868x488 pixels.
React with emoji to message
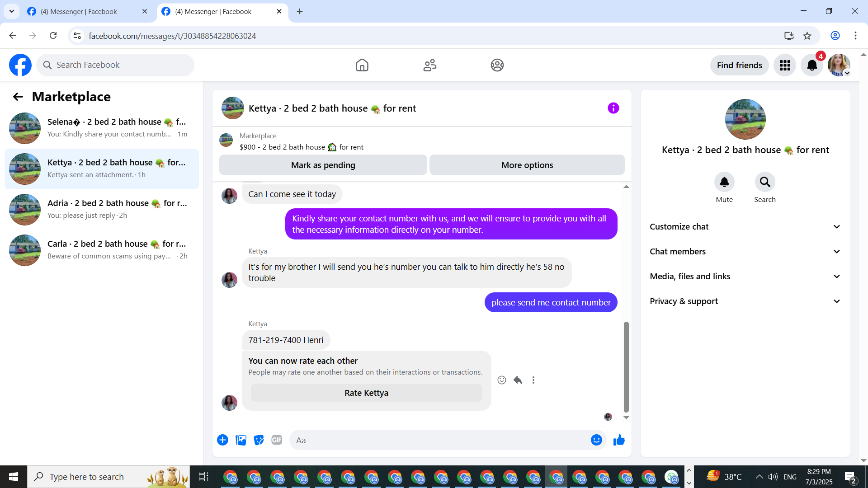coord(502,380)
